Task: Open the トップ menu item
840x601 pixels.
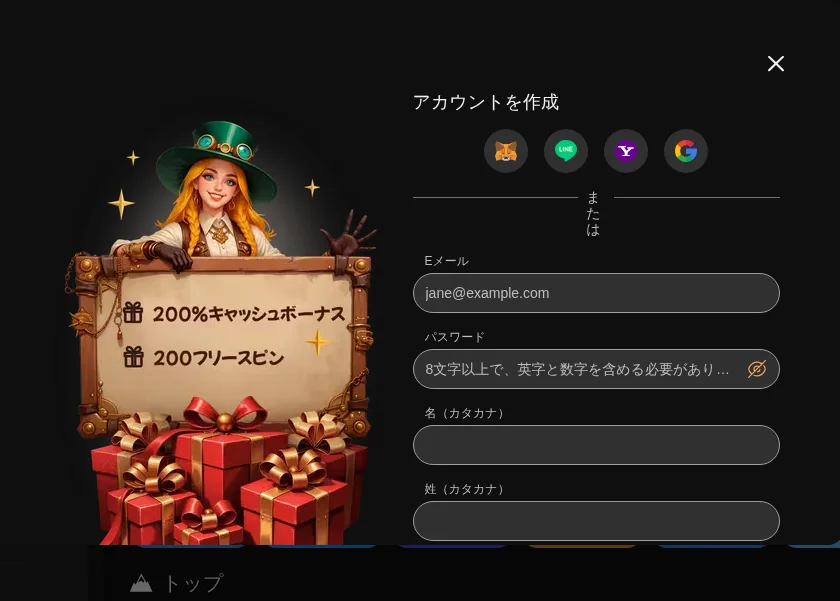Action: pos(177,583)
